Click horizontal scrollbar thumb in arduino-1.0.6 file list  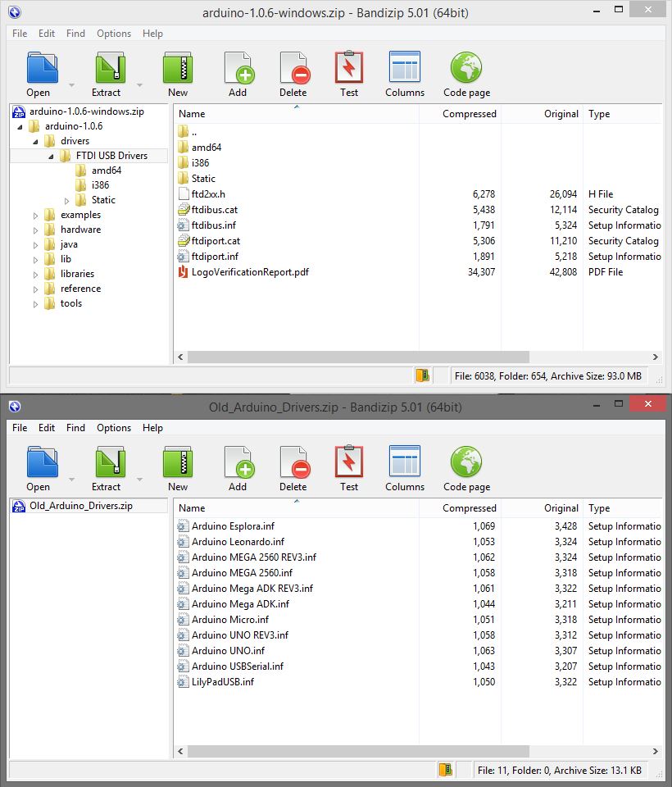point(358,357)
